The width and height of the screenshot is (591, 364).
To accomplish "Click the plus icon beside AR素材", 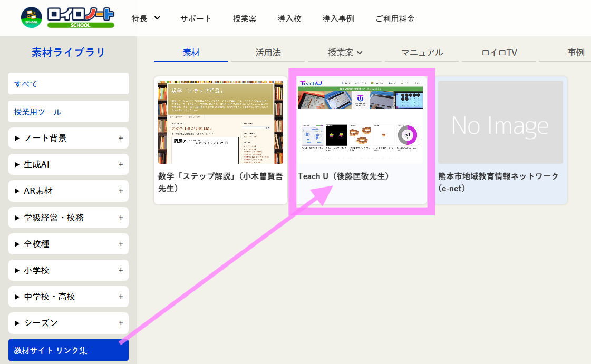I will [x=121, y=191].
